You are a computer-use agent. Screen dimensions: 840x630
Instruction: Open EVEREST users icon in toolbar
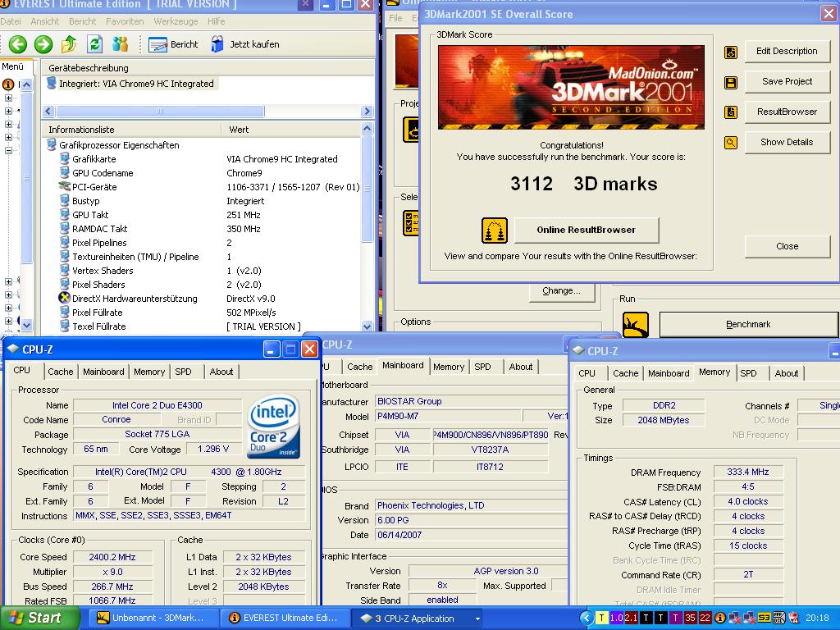click(121, 44)
